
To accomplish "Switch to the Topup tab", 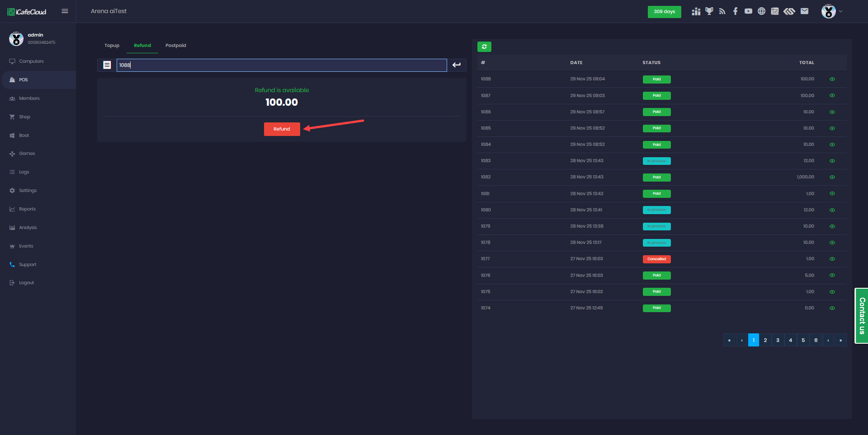I will pos(112,46).
